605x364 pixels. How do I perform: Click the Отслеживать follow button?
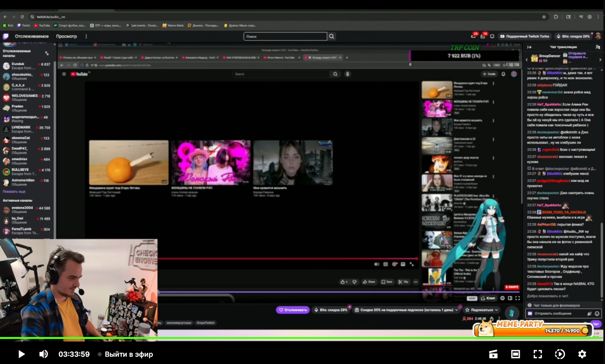(x=293, y=310)
